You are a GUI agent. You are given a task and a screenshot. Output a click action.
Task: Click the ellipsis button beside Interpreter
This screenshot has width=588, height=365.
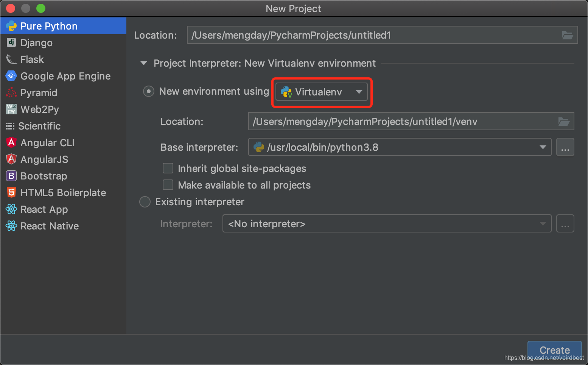click(565, 223)
